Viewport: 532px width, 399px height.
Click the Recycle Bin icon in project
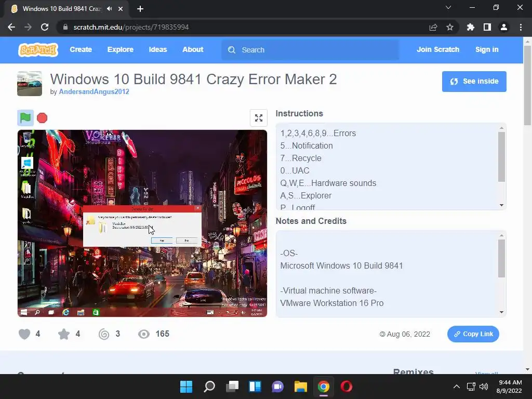[27, 138]
